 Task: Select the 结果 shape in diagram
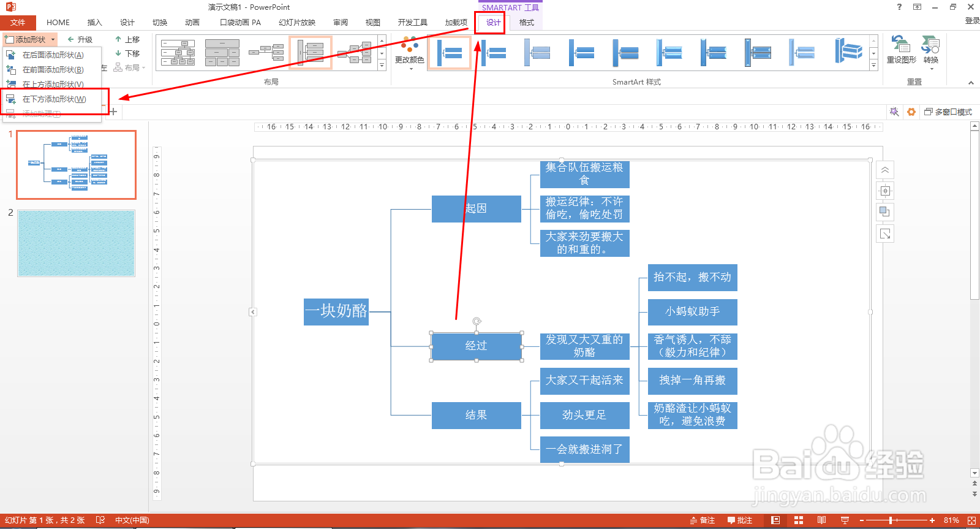(x=477, y=416)
